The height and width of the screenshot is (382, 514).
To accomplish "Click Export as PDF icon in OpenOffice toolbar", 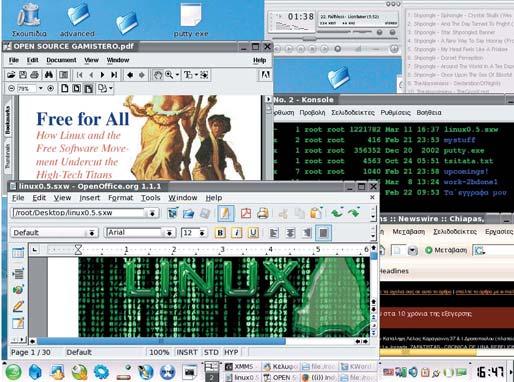I will click(x=246, y=213).
